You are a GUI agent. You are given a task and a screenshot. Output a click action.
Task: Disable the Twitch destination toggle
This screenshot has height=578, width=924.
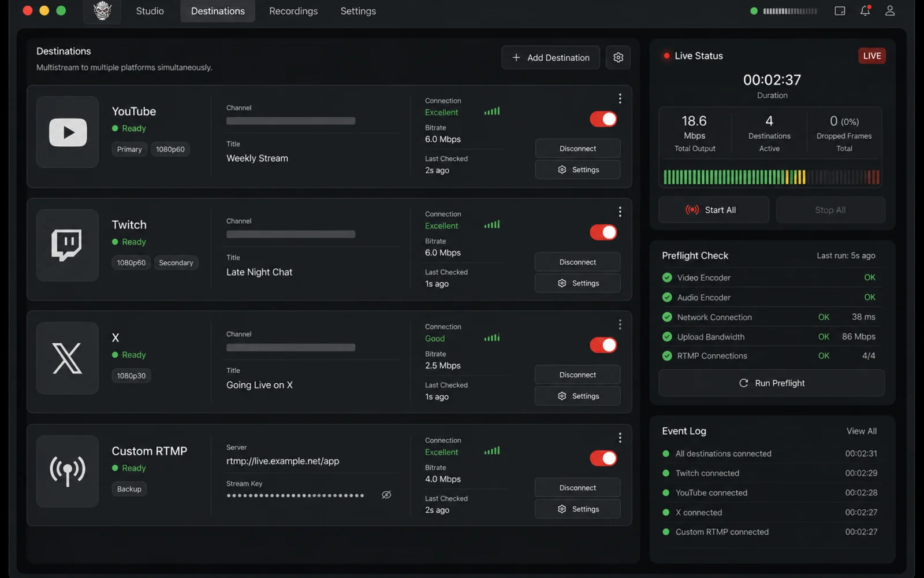point(603,232)
